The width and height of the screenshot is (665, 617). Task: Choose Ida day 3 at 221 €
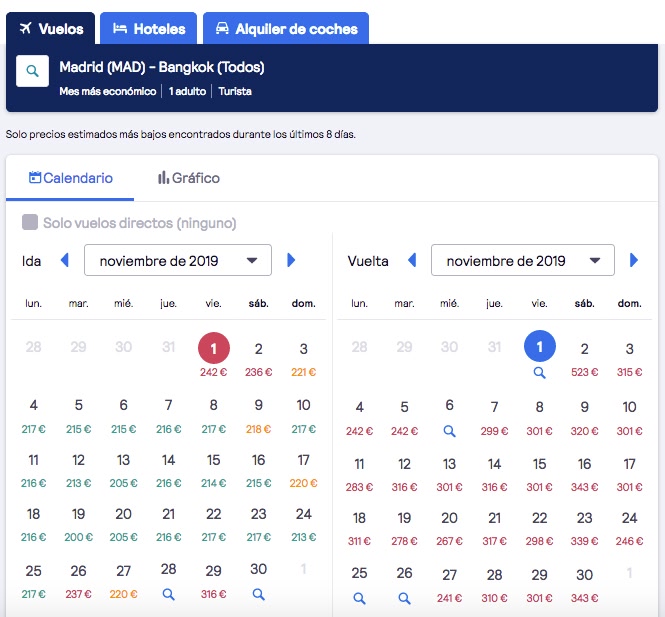[304, 359]
